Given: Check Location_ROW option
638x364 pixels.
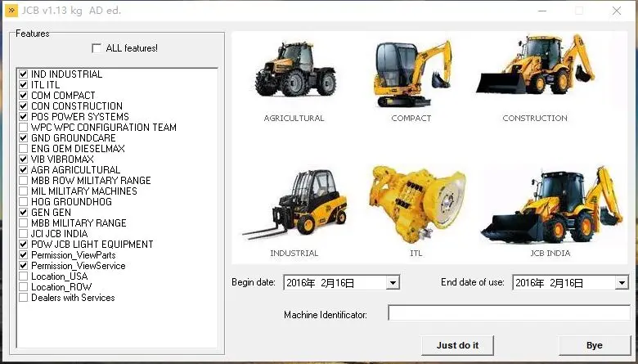Looking at the screenshot, I should click(x=23, y=287).
